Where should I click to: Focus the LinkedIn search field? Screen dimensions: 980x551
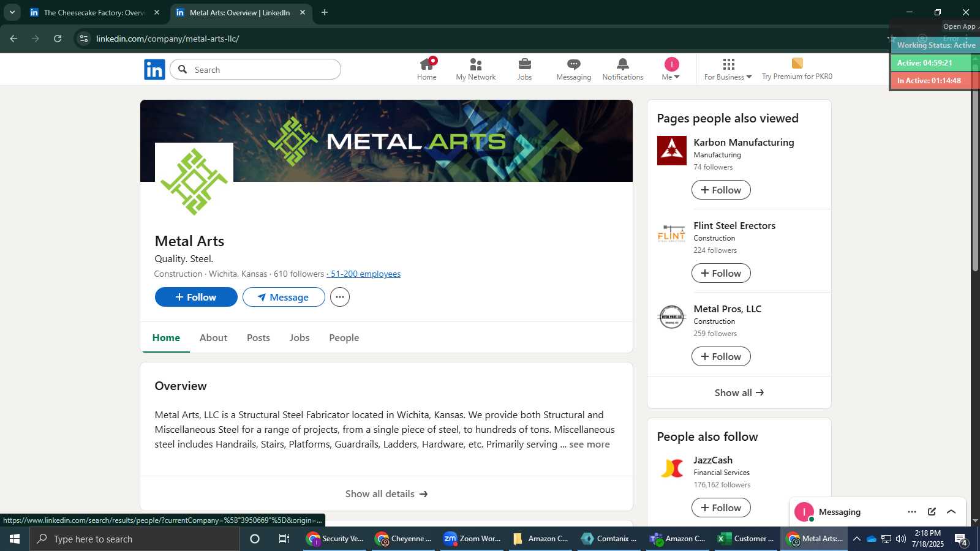click(x=255, y=69)
